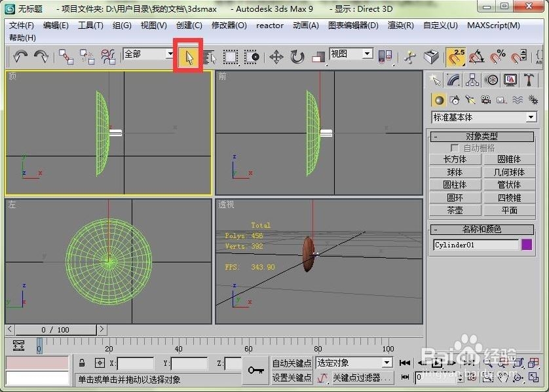Select the Select and Link tool
The width and height of the screenshot is (549, 392).
(x=66, y=56)
